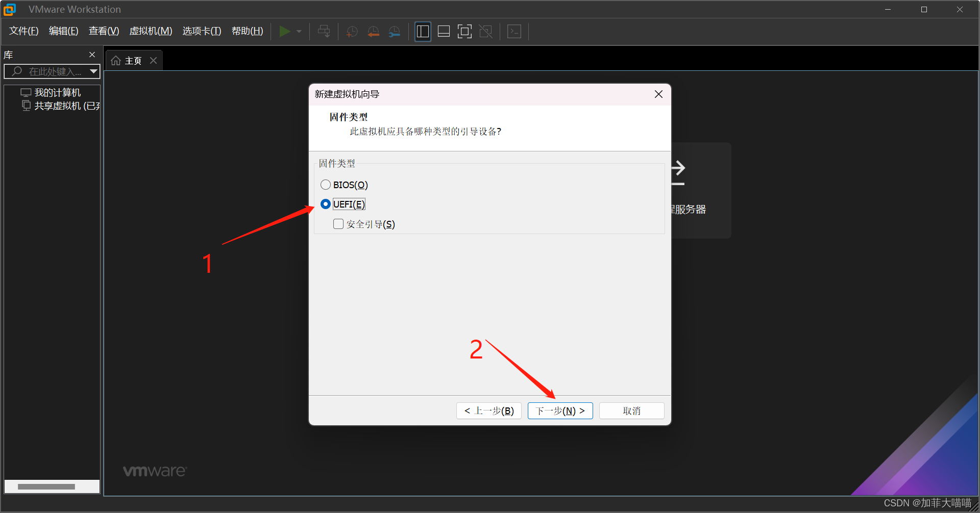This screenshot has height=513, width=980.
Task: Switch to the 主页 tab
Action: point(133,61)
